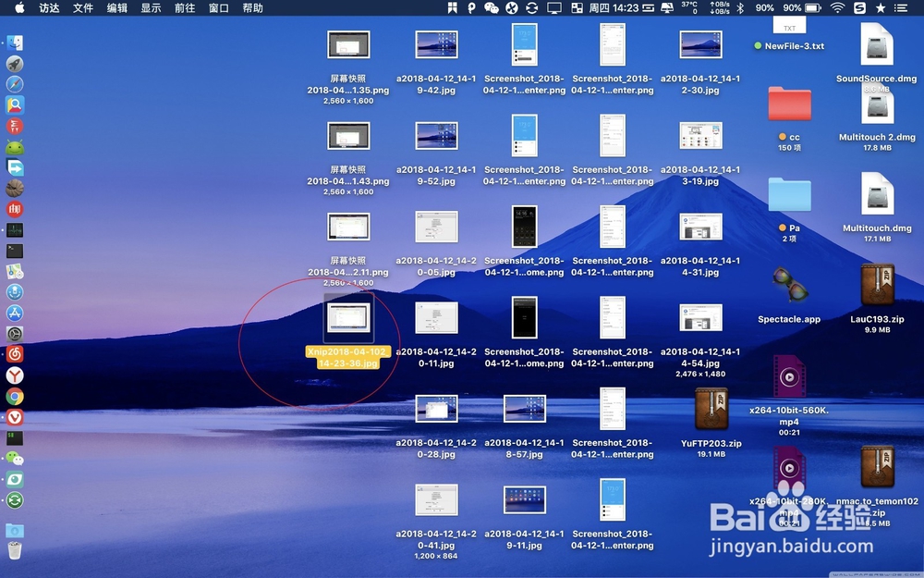The height and width of the screenshot is (578, 924).
Task: Open the 窗口 menu
Action: [x=219, y=7]
